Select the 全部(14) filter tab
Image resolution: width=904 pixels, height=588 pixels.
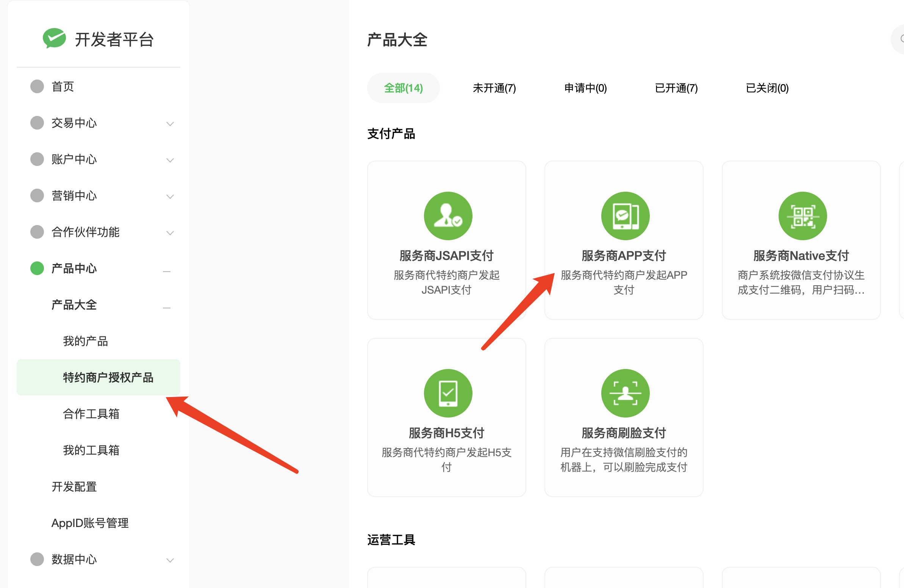point(403,88)
